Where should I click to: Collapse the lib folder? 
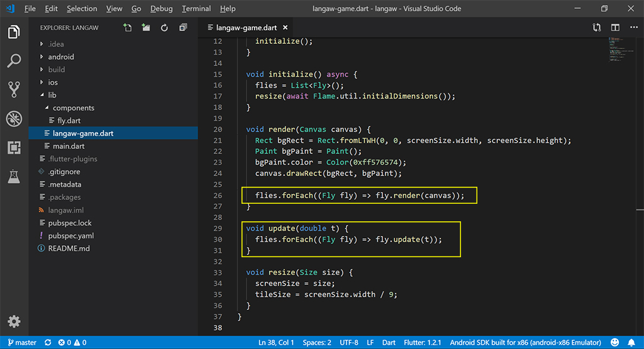pyautogui.click(x=52, y=95)
